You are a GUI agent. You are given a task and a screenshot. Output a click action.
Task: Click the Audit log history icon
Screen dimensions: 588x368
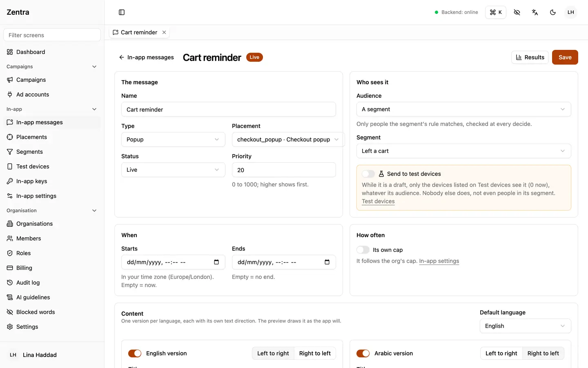10,283
